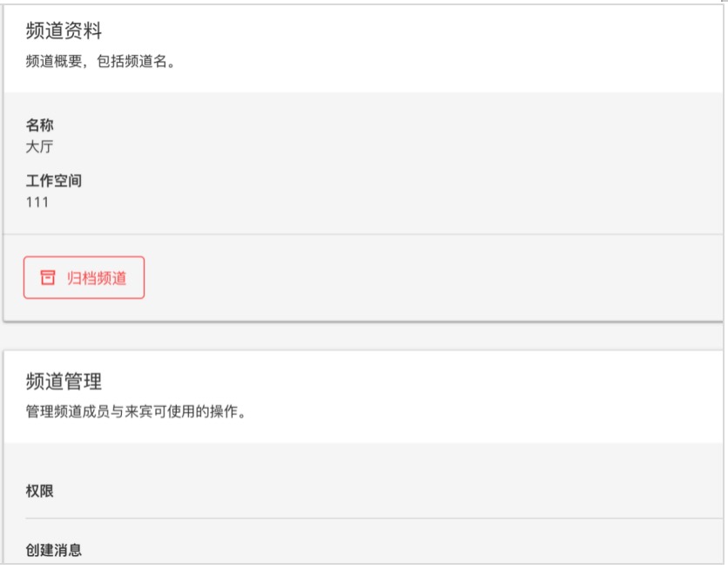Viewport: 728px width, 570px height.
Task: Click the 频道管理 section heading
Action: tap(64, 381)
